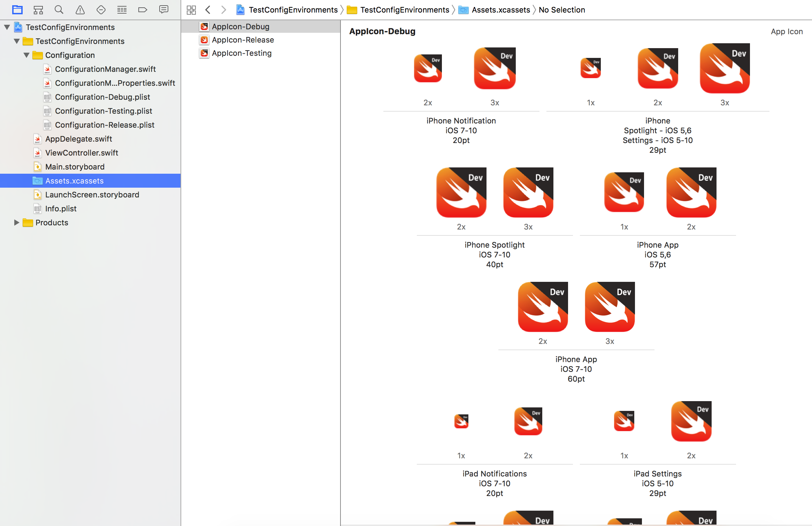This screenshot has height=526, width=812.
Task: Select AppIcon-Debug asset set
Action: 261,27
